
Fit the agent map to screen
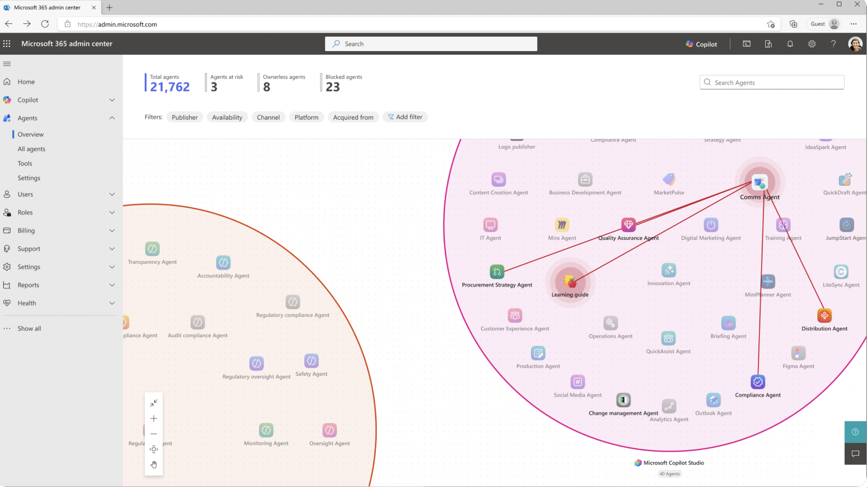pos(154,449)
